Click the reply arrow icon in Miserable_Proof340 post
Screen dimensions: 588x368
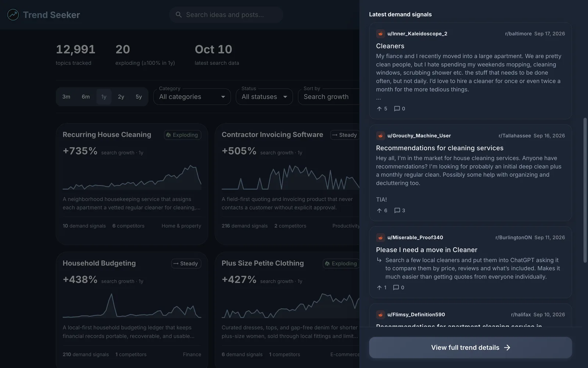[x=379, y=260]
